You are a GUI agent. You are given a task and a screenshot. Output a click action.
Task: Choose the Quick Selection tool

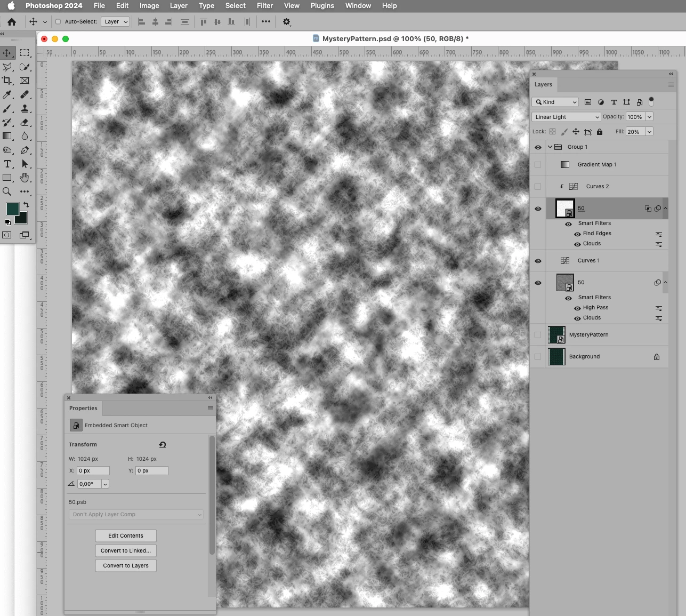tap(25, 67)
